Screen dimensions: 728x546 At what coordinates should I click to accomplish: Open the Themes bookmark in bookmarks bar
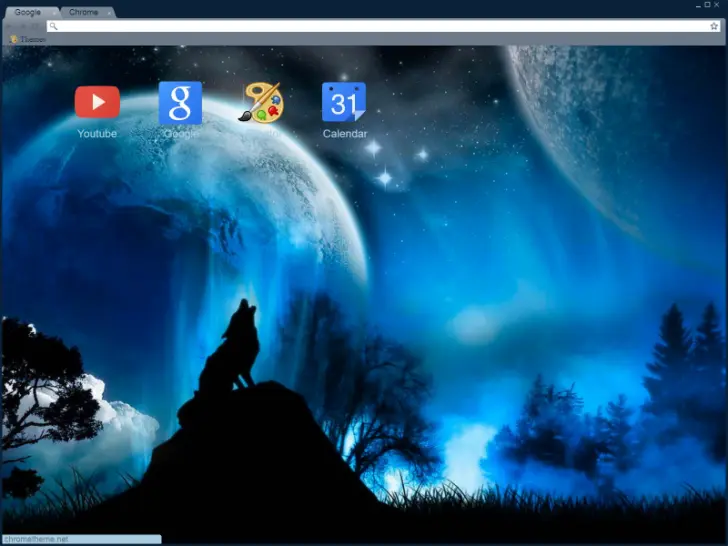pos(31,39)
